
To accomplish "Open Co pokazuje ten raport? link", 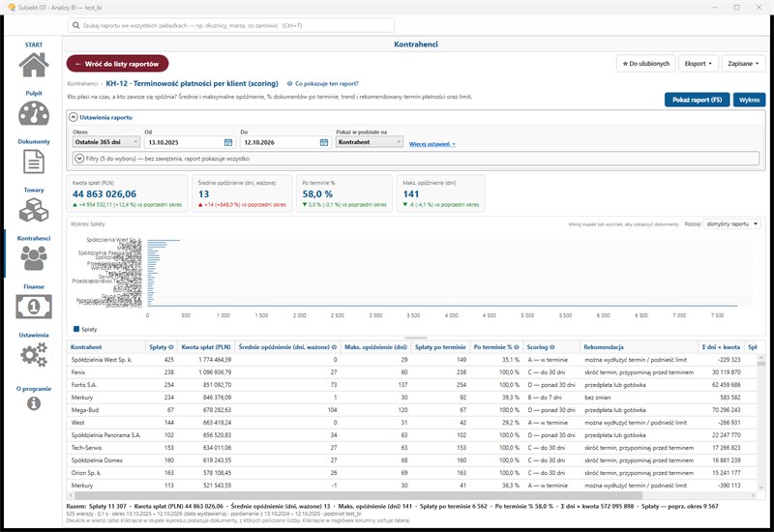I will tap(323, 84).
